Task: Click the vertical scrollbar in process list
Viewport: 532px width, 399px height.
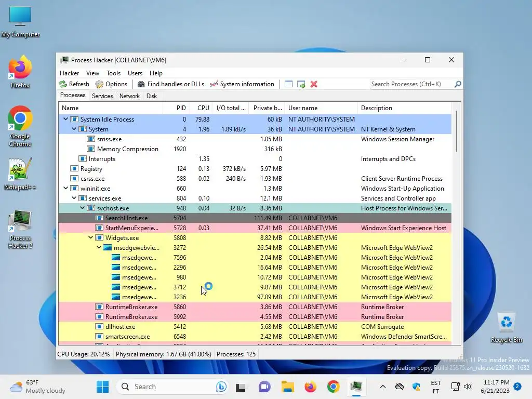Action: point(457,131)
